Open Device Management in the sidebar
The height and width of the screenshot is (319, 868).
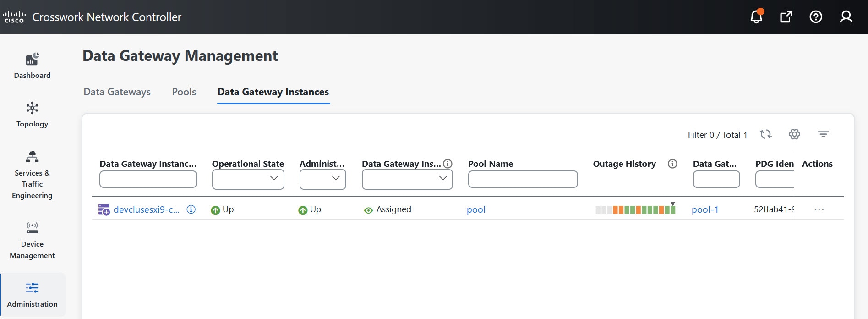tap(32, 240)
